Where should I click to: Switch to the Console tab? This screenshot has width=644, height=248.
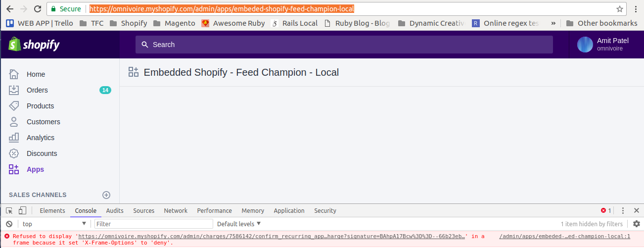pos(86,210)
